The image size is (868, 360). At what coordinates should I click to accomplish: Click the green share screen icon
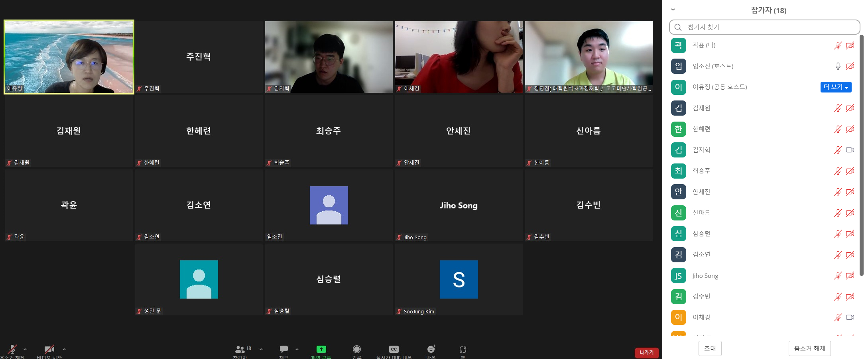[321, 349]
